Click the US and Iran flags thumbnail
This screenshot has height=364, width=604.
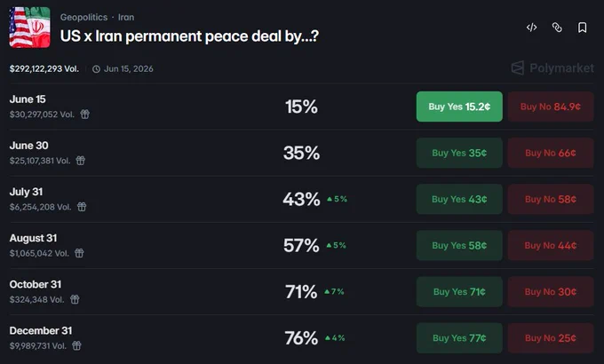point(29,28)
